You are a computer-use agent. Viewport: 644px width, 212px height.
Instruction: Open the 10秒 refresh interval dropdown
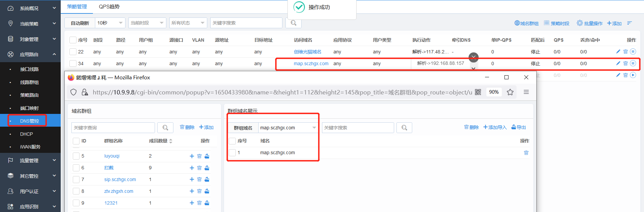tap(110, 23)
